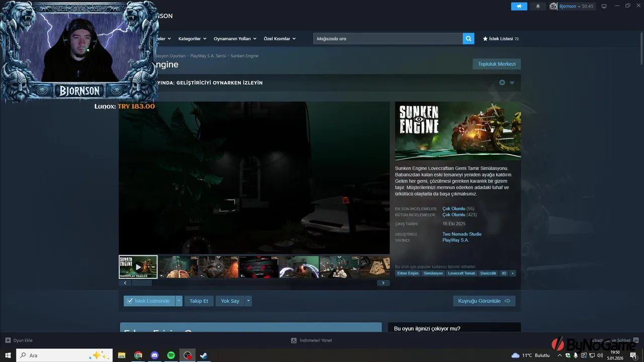Open Steam announcements megaphone button
The height and width of the screenshot is (362, 644).
519,6
